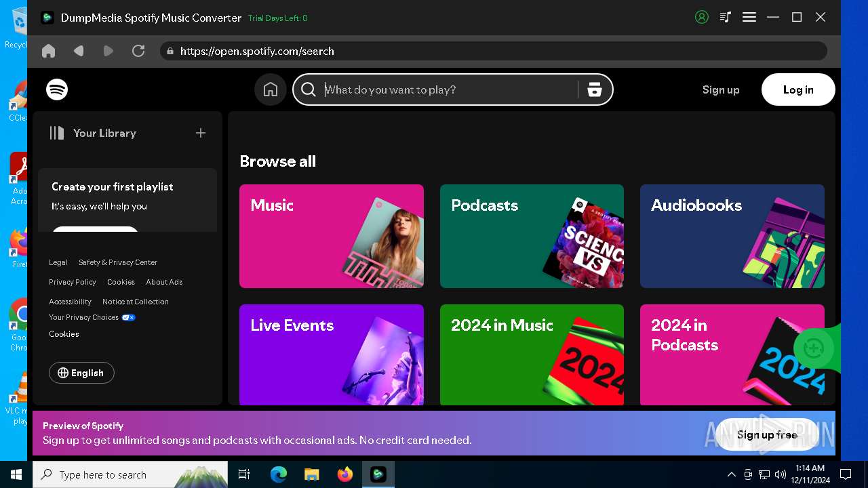The height and width of the screenshot is (488, 868).
Task: Create playlist with plus icon
Action: (x=201, y=133)
